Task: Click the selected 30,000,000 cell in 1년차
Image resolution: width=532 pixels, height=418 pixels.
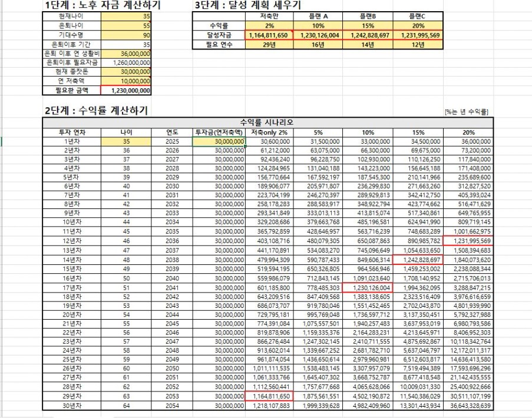Action: pos(219,142)
